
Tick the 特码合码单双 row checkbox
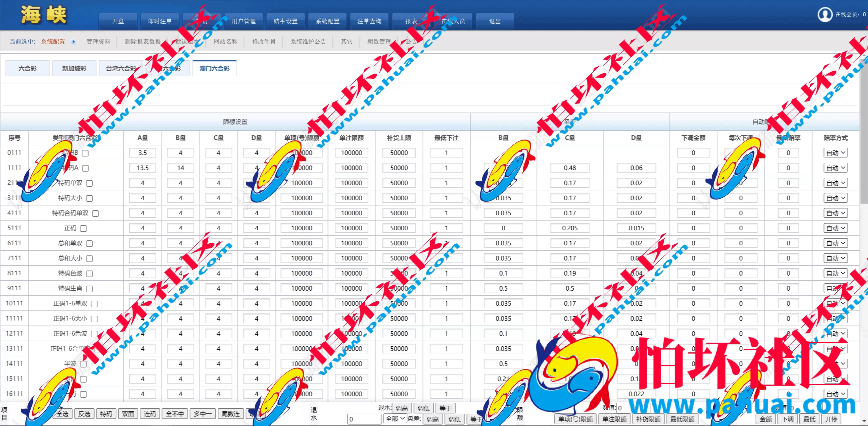pyautogui.click(x=96, y=214)
